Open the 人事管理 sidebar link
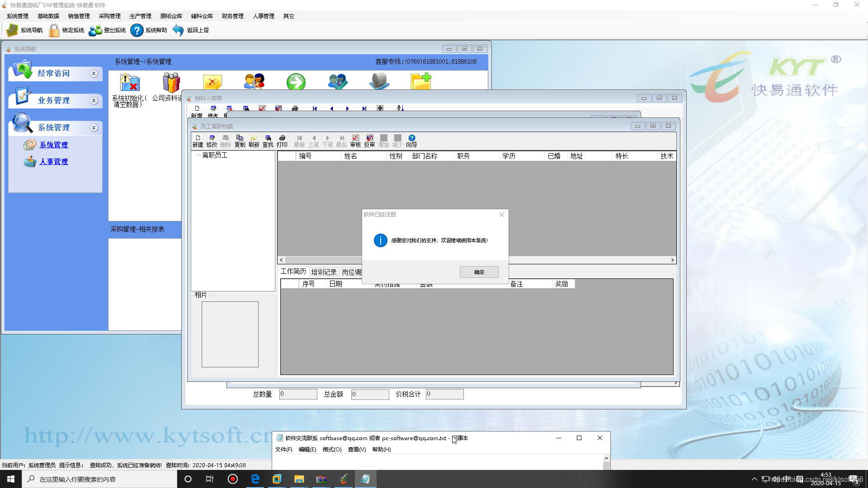Screen dimensions: 868x488 [53, 161]
